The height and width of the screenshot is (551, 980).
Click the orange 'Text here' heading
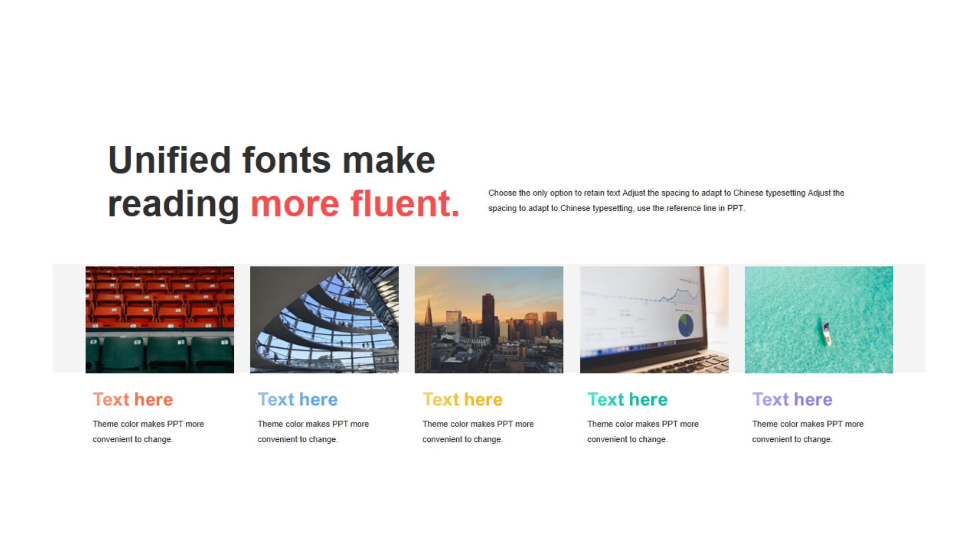click(x=133, y=399)
